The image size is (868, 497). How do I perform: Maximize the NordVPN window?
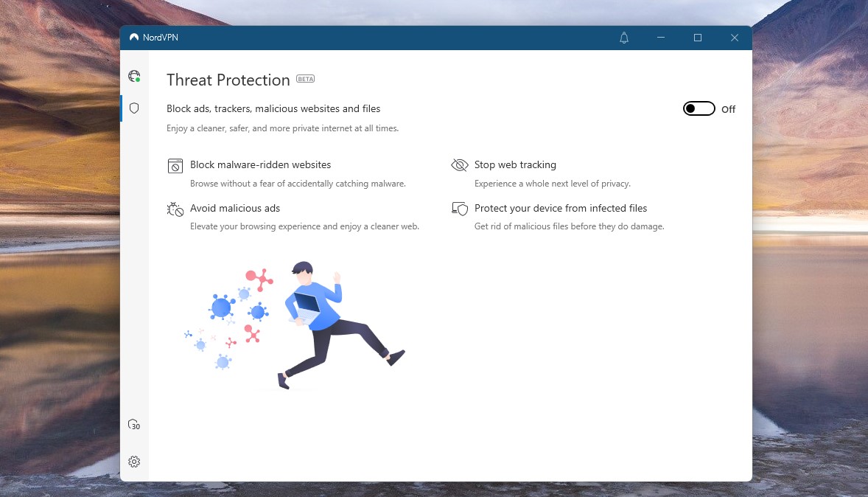[698, 38]
